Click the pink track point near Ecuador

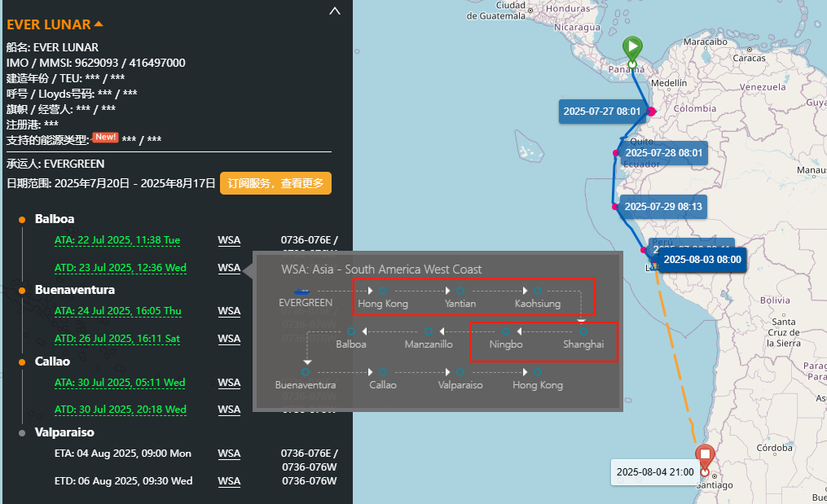pos(615,153)
